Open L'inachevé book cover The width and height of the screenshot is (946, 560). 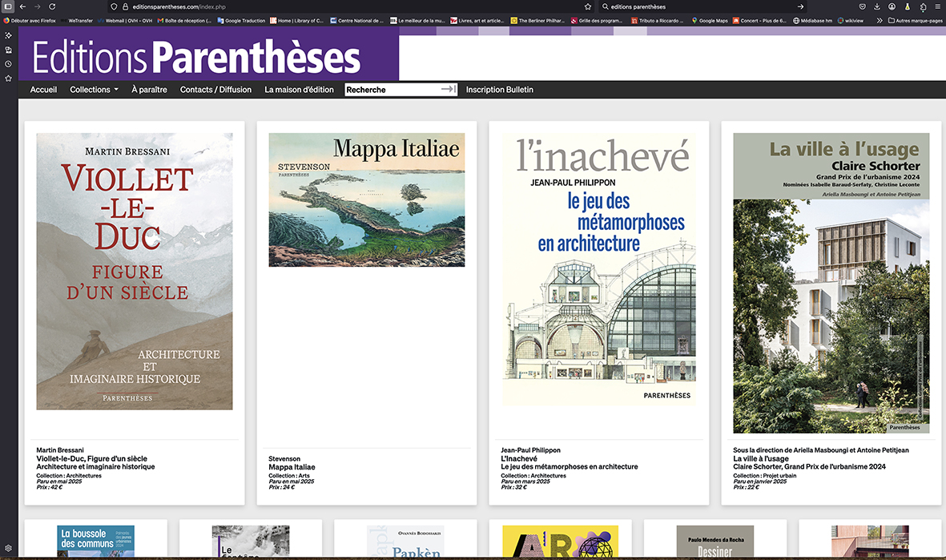(599, 269)
